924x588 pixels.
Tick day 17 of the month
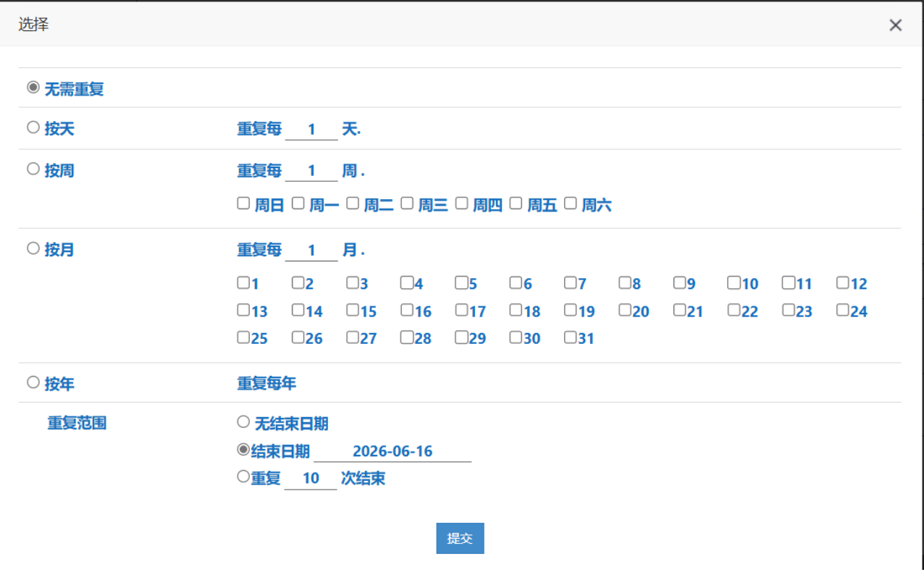tap(461, 310)
